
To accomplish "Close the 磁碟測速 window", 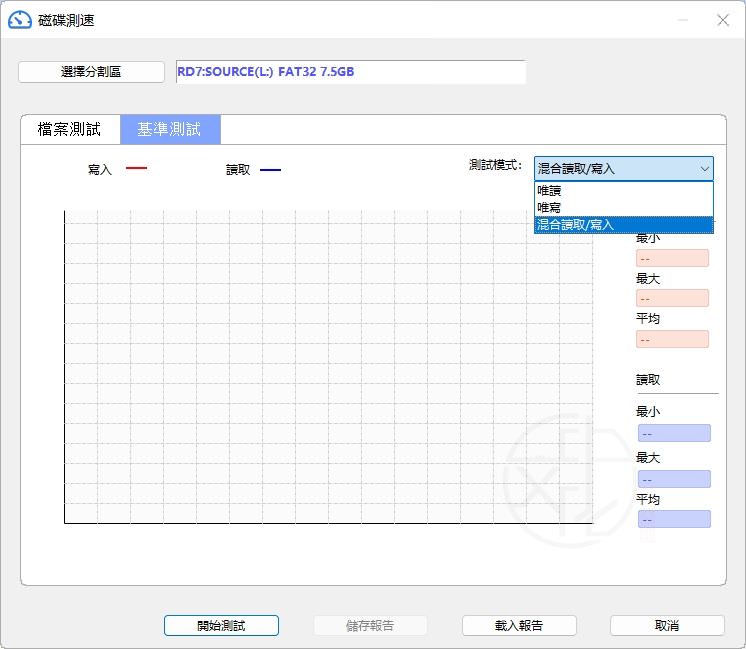I will 723,20.
